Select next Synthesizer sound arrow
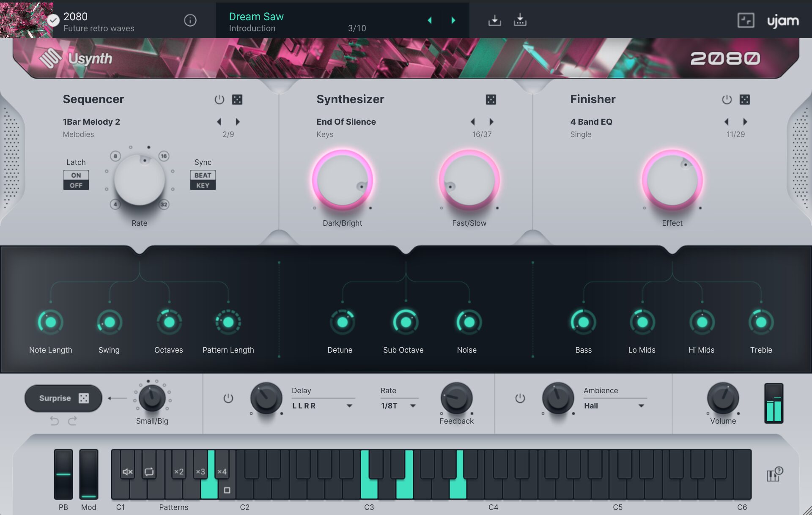812x515 pixels. (491, 122)
